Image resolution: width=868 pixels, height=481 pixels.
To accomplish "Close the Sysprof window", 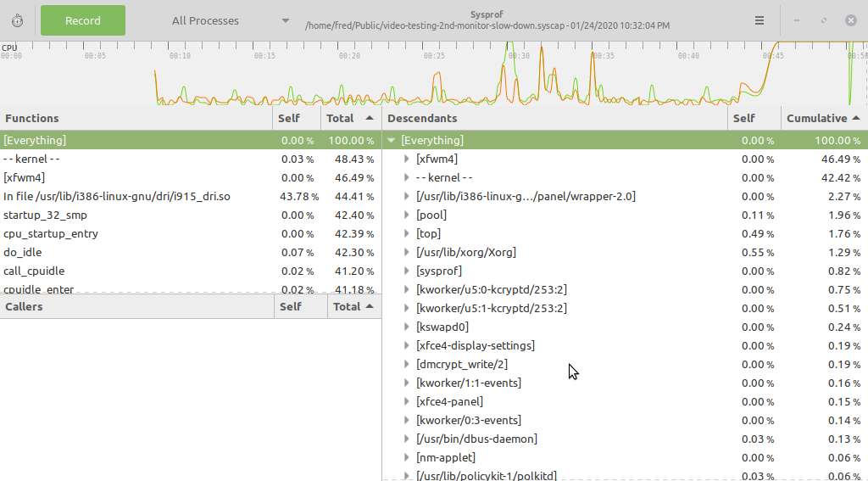I will (850, 21).
